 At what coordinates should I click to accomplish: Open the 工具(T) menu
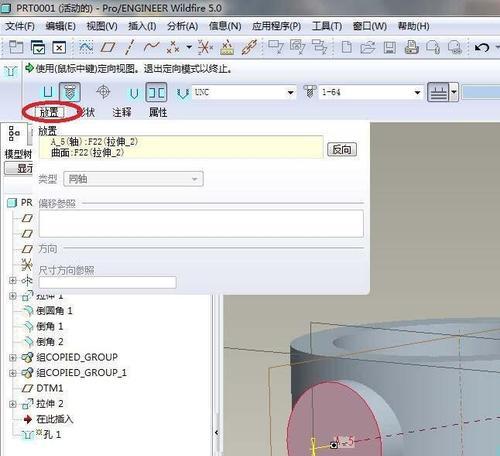(x=327, y=26)
